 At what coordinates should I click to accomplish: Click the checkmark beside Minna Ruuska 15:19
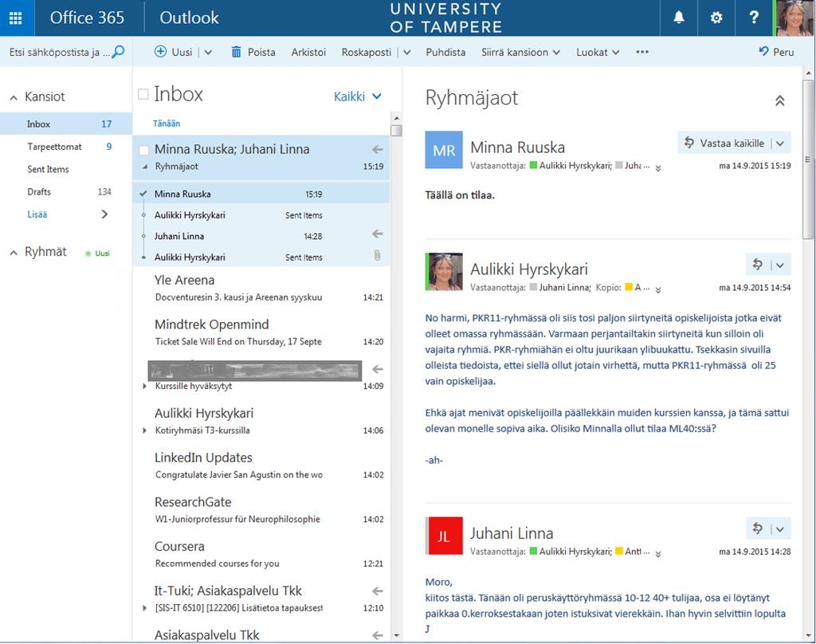(143, 194)
